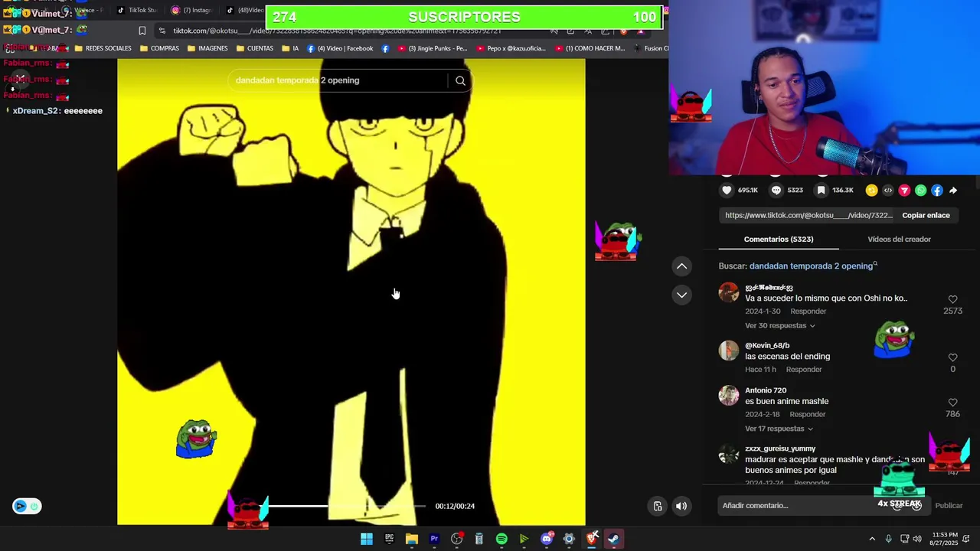Open Antonio 720's profile name
Image resolution: width=980 pixels, height=551 pixels.
pos(766,390)
